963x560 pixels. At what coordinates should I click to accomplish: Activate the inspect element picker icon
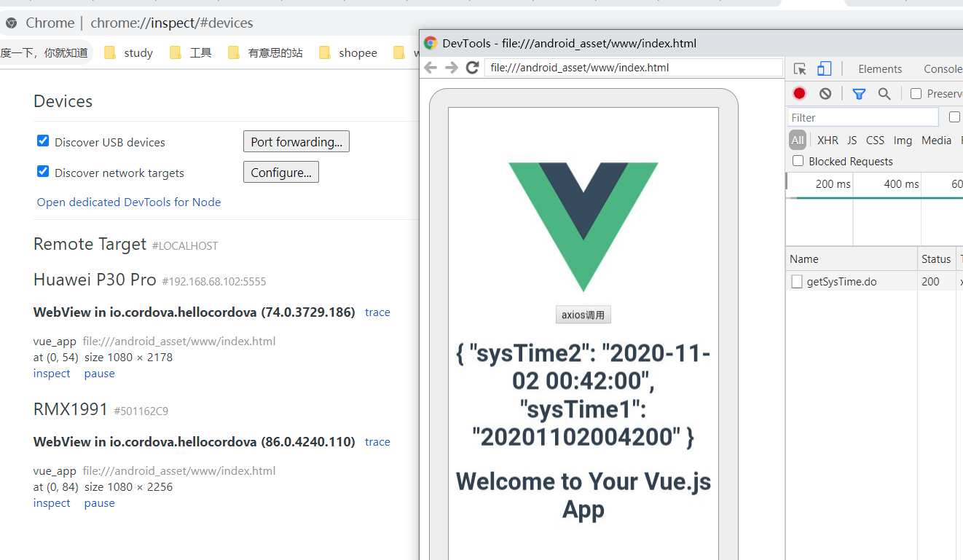[800, 69]
